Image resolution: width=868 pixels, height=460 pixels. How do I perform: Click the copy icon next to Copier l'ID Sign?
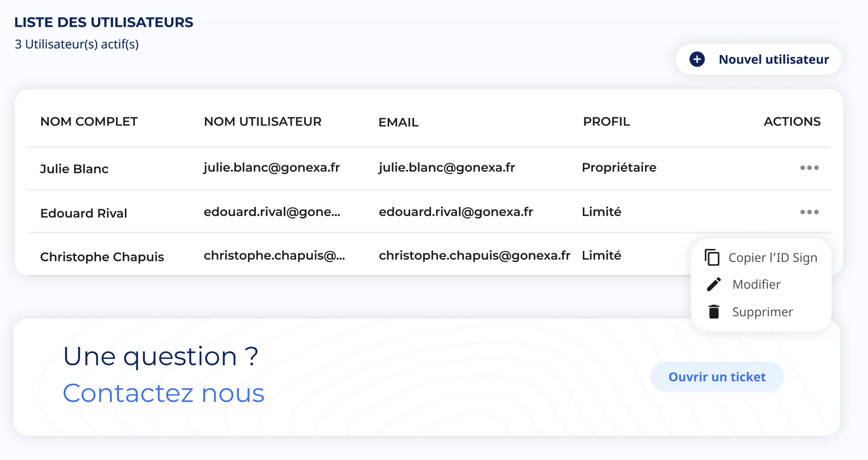point(712,257)
